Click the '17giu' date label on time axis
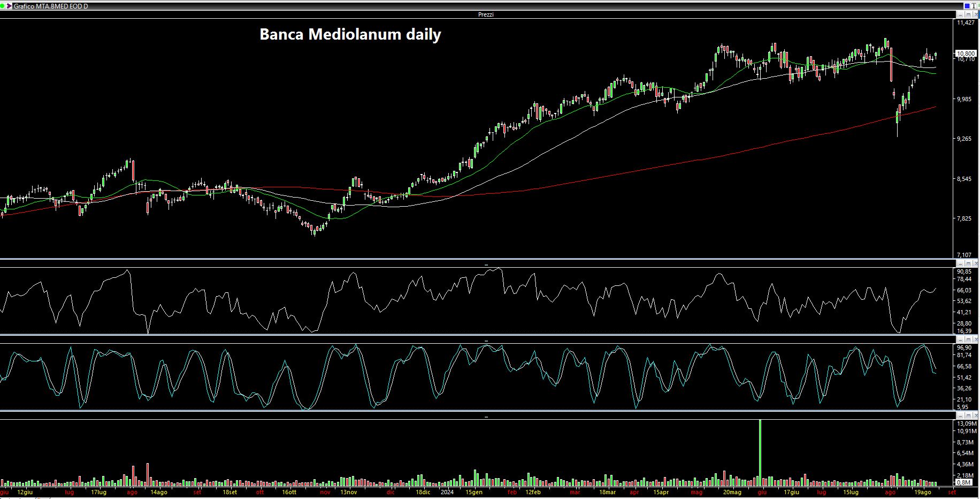The image size is (980, 499). (x=791, y=492)
